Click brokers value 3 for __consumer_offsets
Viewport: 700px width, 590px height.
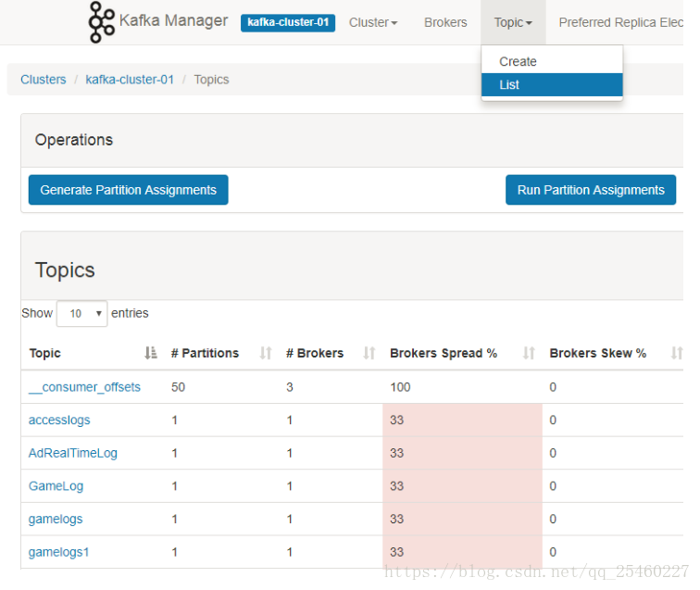coord(290,387)
